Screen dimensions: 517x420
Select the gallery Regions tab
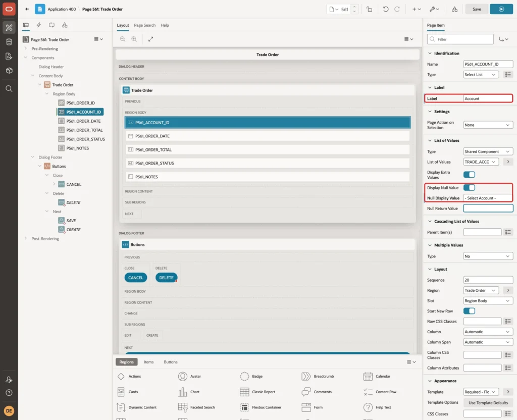coord(127,362)
